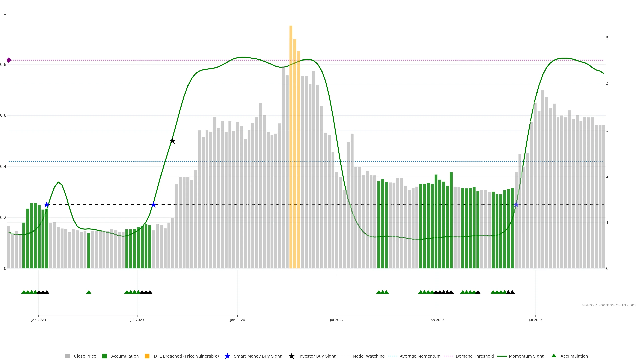
Task: Click the green Accumulation square legend swatch
Action: coord(104,356)
